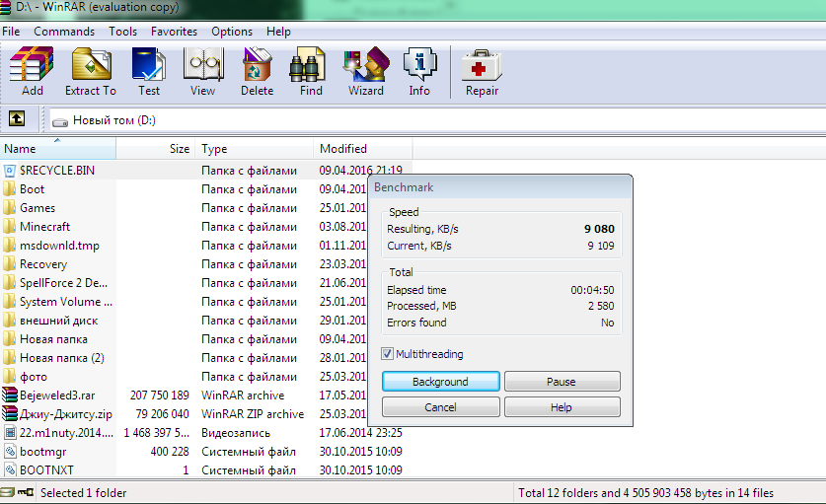Click the 'Total 12 folders' status text
This screenshot has width=826, height=504.
(x=645, y=493)
